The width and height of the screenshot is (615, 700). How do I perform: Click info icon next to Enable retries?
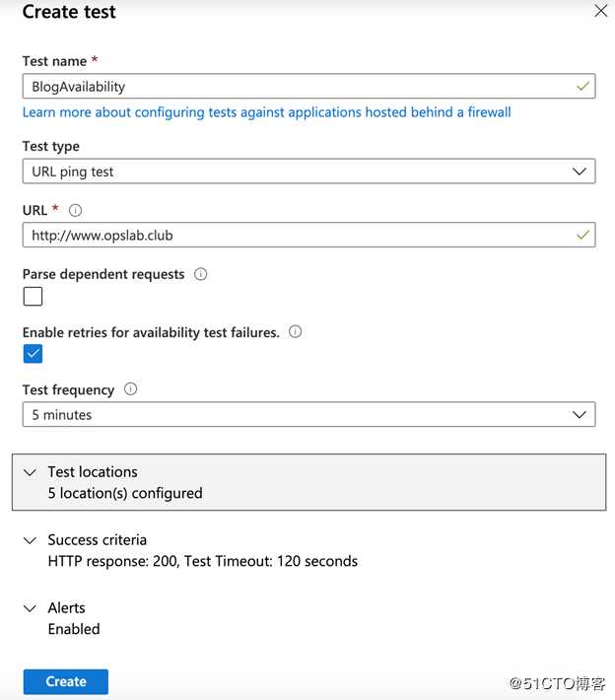point(295,331)
